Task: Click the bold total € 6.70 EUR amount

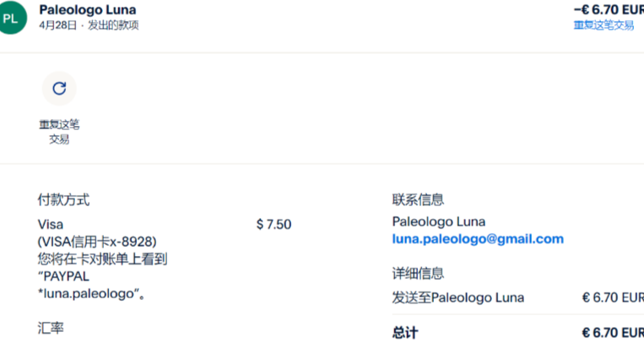Action: [612, 332]
